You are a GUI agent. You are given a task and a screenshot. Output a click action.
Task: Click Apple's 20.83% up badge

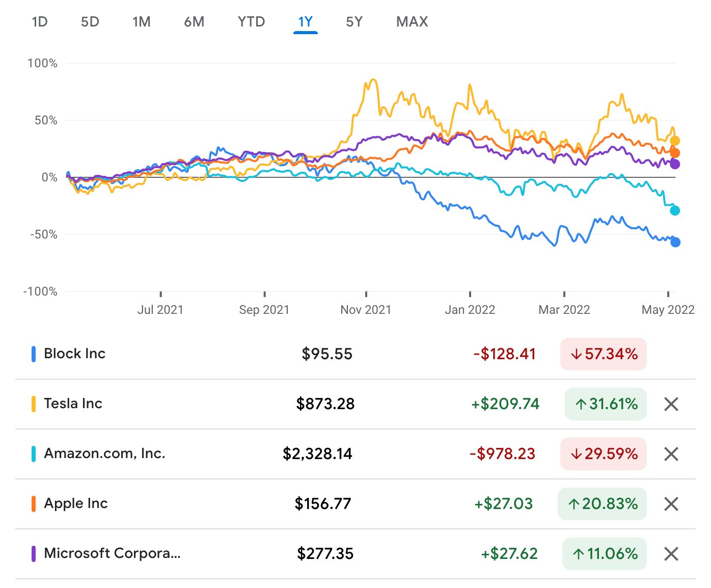(x=602, y=504)
